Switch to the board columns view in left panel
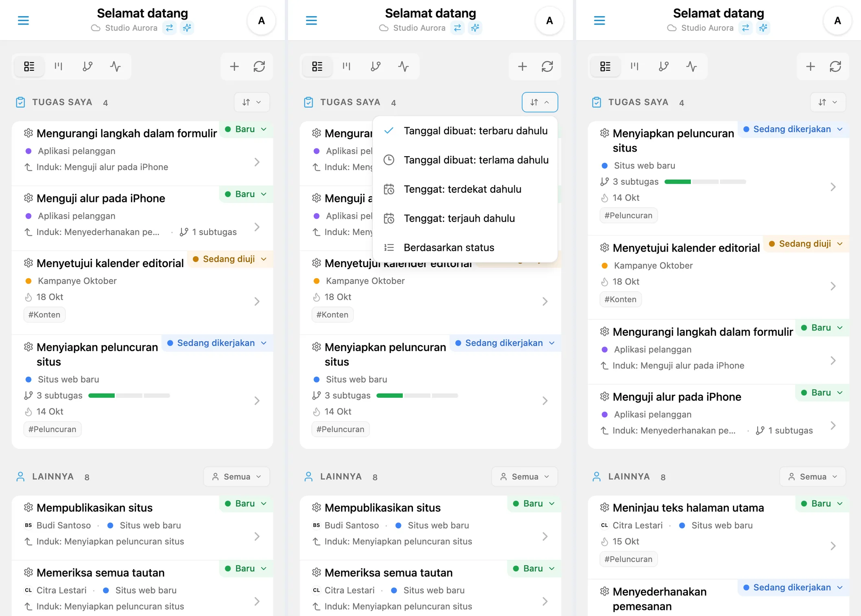Screen dimensions: 861x616 coord(59,66)
